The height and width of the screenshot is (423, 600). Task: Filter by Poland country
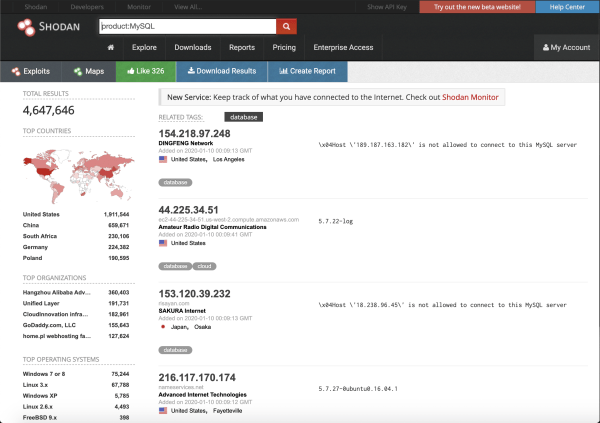click(33, 258)
